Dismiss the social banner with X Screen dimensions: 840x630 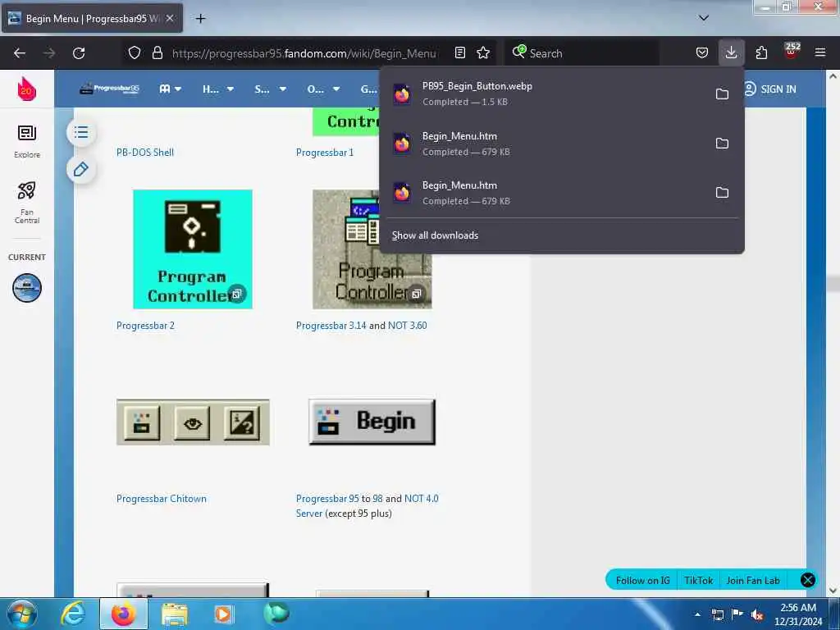pos(808,580)
